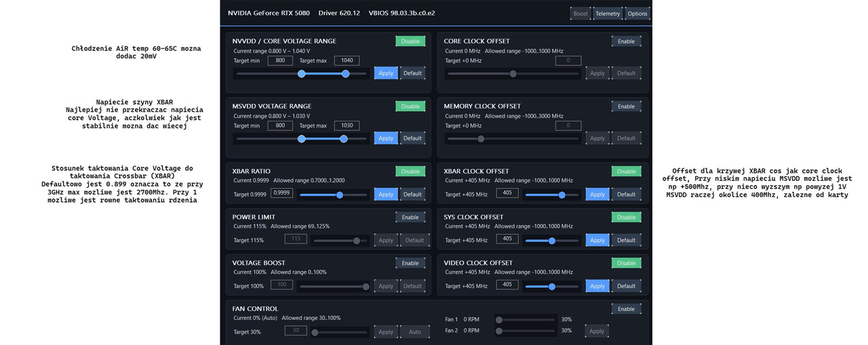Click Fan 1 speed slider handle

pos(499,320)
